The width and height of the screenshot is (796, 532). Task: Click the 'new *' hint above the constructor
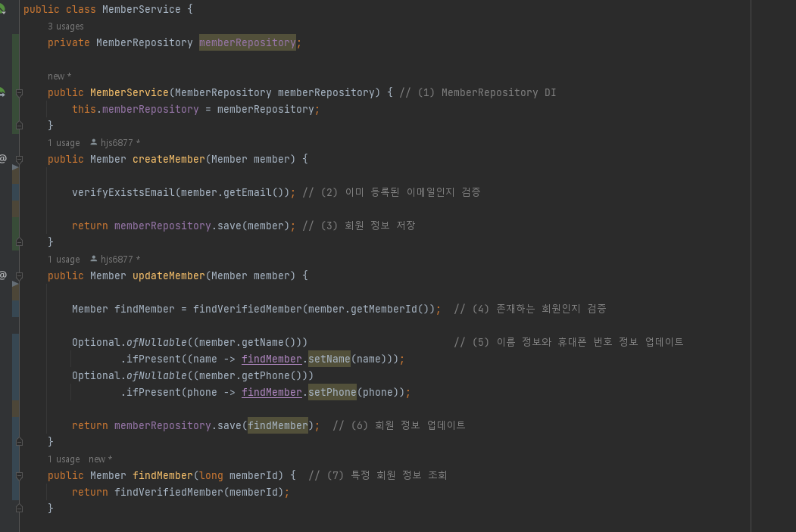(59, 76)
